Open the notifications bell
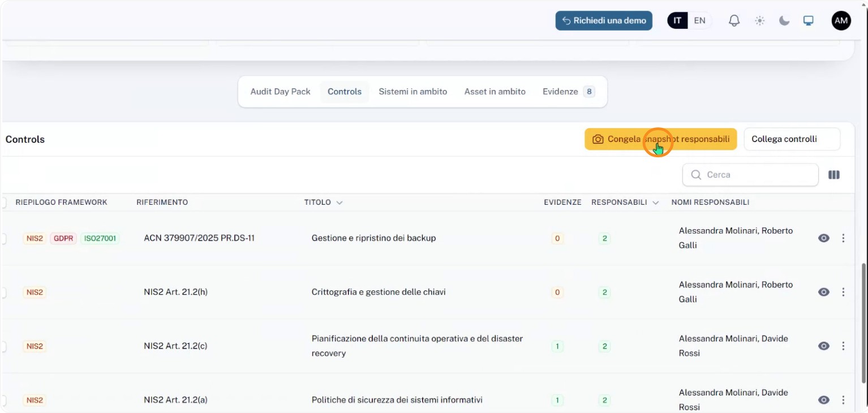Screen dimensions: 868x413 coord(734,21)
